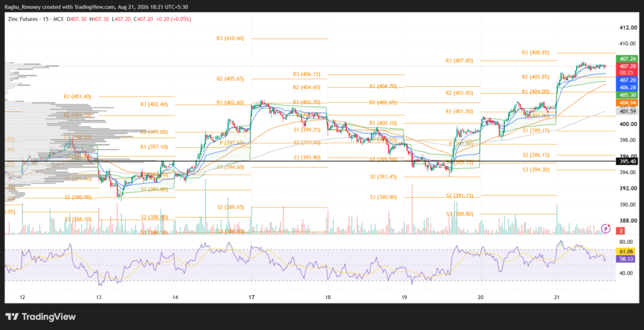Click date label 13 on time axis
This screenshot has width=644, height=330.
[x=99, y=297]
